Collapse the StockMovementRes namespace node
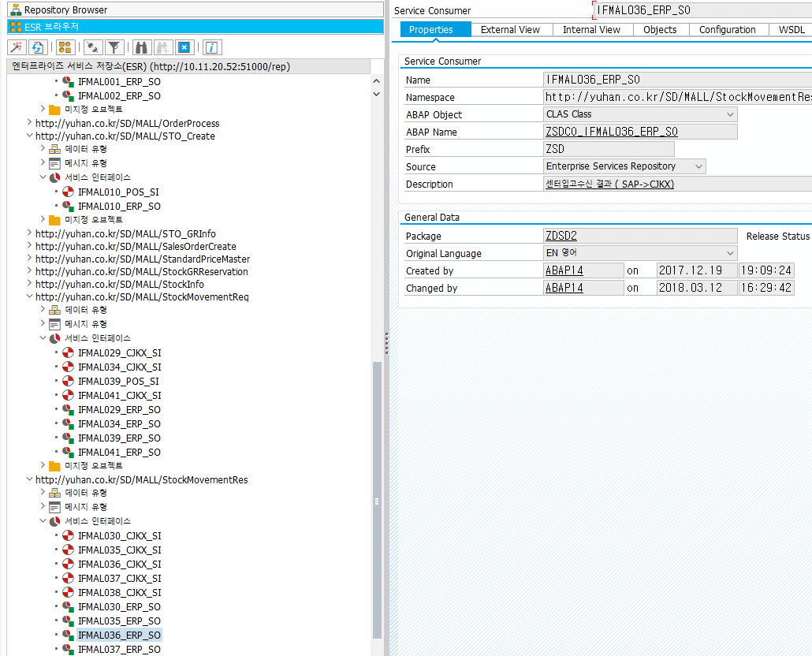The image size is (812, 656). coord(29,479)
